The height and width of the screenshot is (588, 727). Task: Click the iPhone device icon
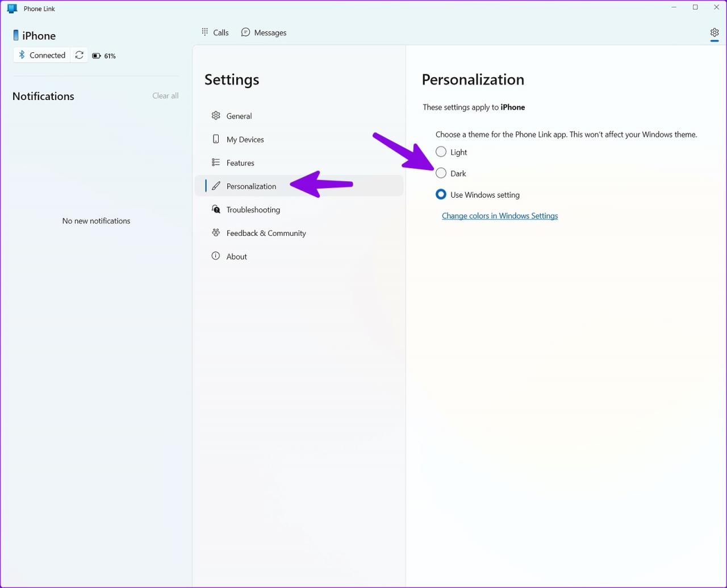coord(16,35)
